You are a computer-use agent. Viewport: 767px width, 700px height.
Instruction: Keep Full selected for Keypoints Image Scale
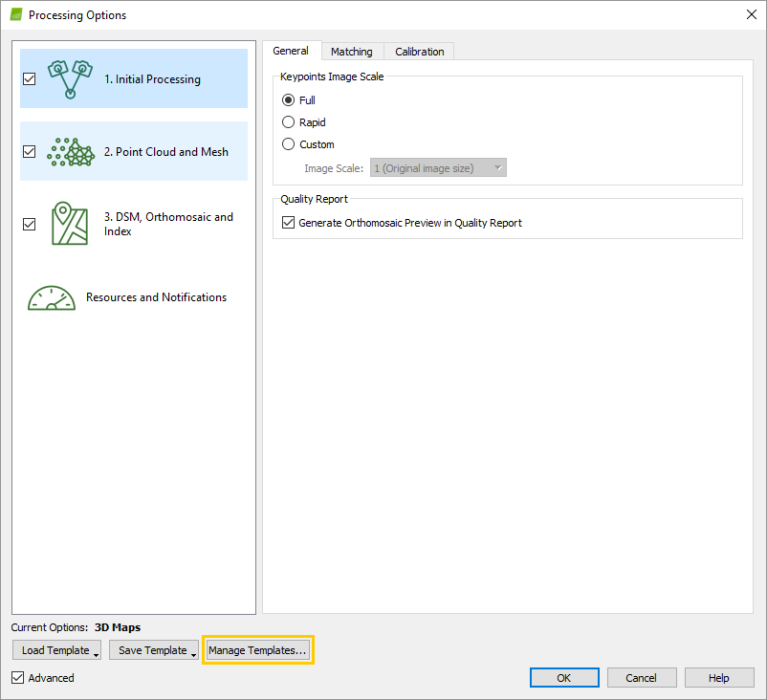(x=288, y=99)
